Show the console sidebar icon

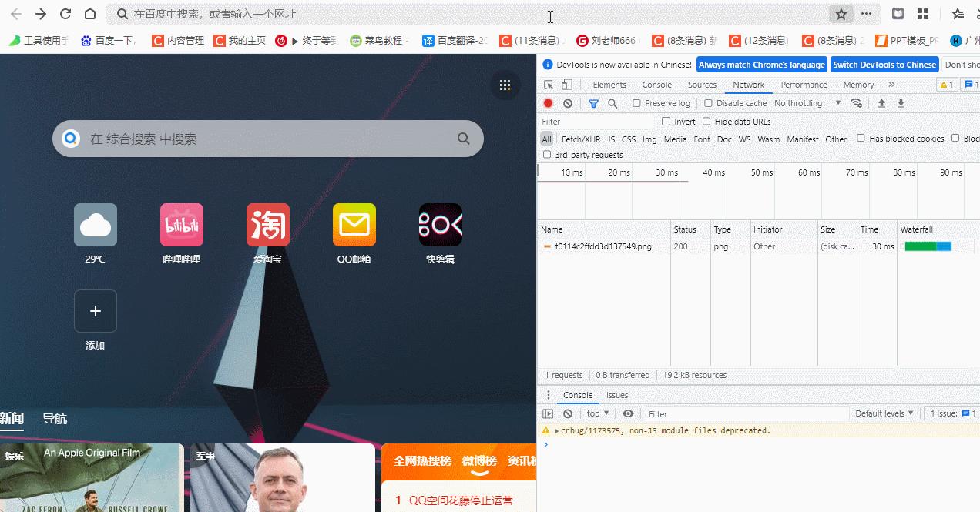click(x=548, y=413)
